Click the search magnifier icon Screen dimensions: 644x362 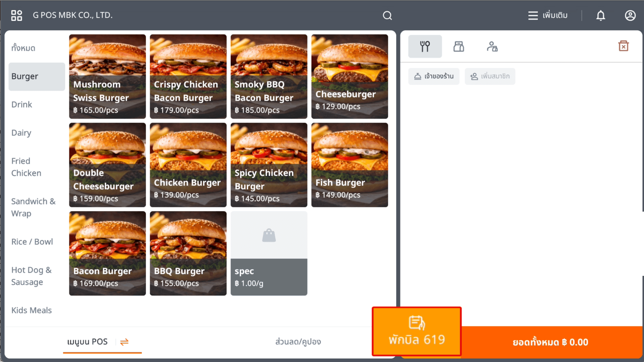pyautogui.click(x=387, y=15)
